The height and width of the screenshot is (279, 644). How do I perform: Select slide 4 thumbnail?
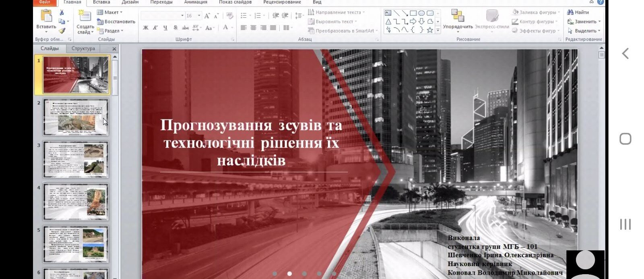76,202
